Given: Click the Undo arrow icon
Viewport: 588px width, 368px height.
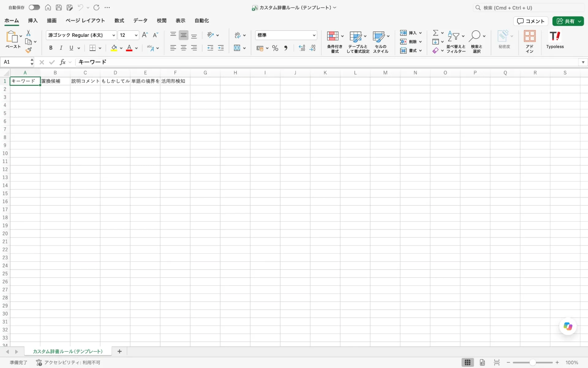Looking at the screenshot, I should [x=80, y=7].
